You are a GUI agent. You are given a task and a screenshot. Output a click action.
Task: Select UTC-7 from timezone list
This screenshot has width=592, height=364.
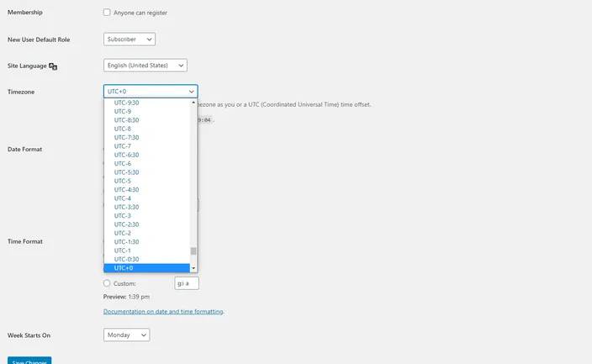coord(147,146)
